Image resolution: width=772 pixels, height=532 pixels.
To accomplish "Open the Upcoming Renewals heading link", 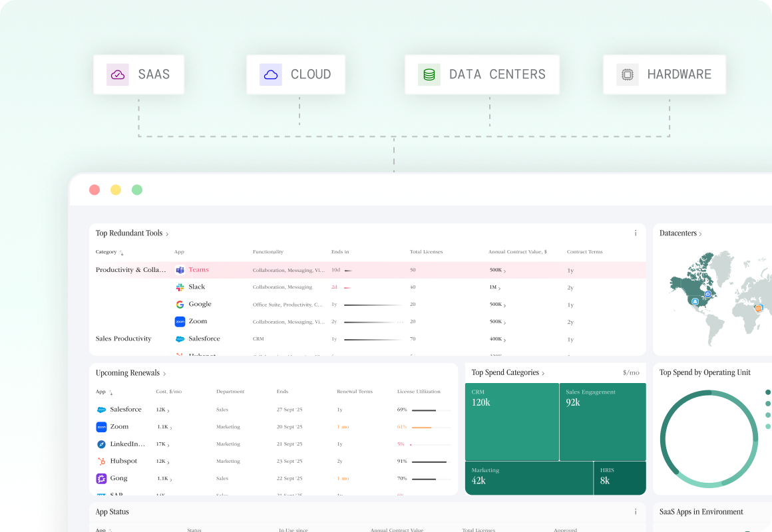I will [128, 373].
